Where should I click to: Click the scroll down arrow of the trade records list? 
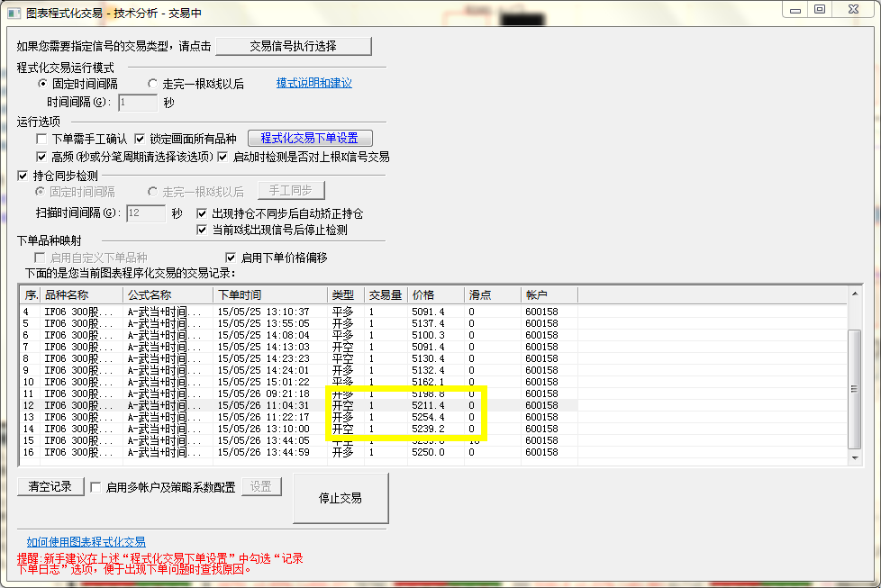pyautogui.click(x=855, y=458)
